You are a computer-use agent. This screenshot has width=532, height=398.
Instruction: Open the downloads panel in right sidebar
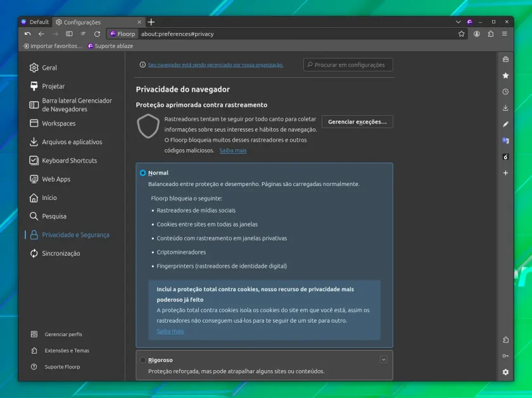(x=505, y=108)
